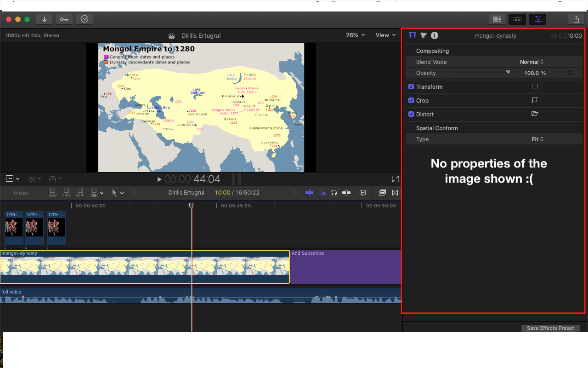Image resolution: width=588 pixels, height=368 pixels.
Task: Click the Share export icon
Action: [576, 19]
